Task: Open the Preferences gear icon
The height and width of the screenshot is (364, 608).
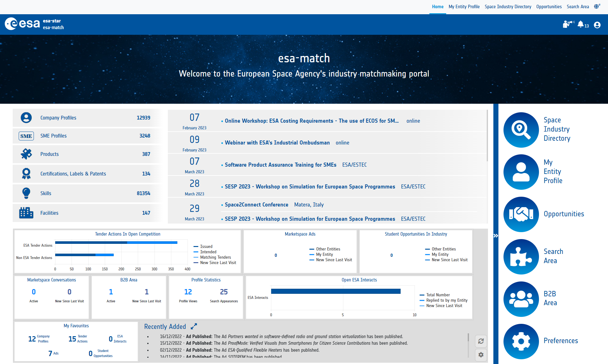Action: pyautogui.click(x=521, y=341)
